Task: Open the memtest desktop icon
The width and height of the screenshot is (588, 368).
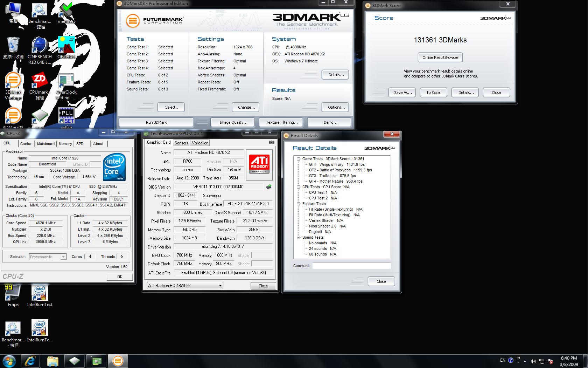Action: point(66,13)
